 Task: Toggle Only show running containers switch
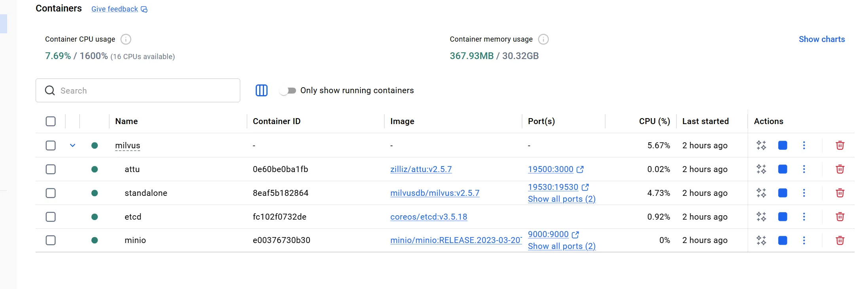point(288,90)
